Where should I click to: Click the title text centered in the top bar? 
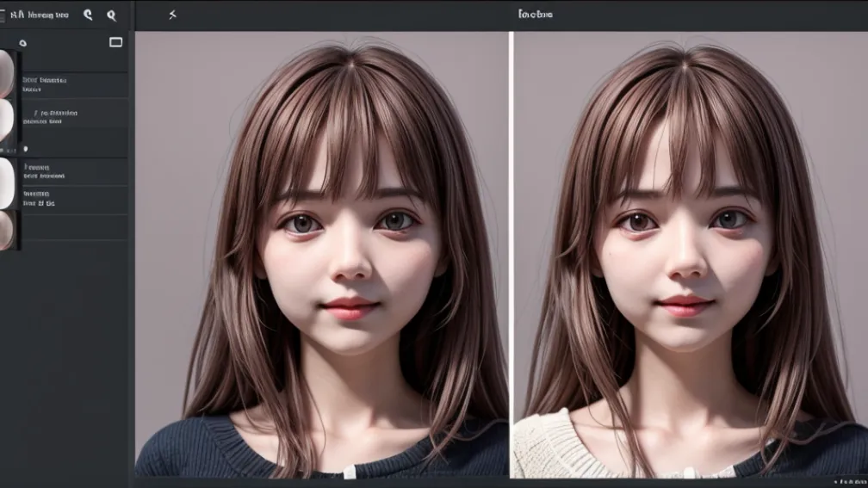[536, 15]
